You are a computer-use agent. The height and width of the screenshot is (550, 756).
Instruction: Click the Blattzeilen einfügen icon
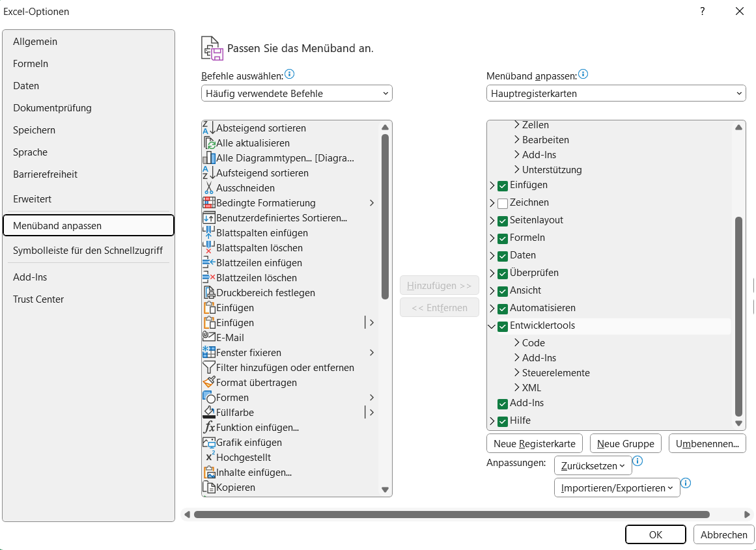209,263
